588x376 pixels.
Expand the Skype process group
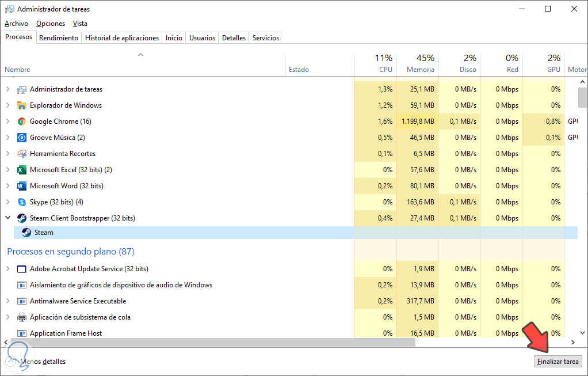tap(8, 202)
